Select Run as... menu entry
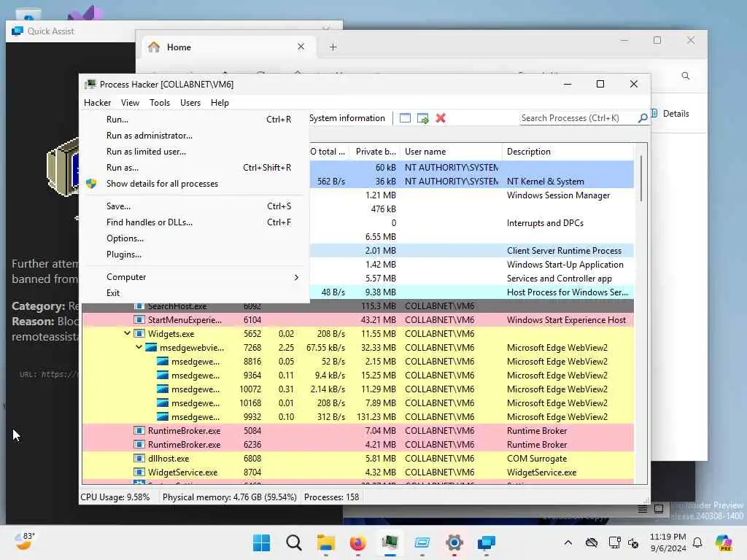747x560 pixels. (x=195, y=168)
